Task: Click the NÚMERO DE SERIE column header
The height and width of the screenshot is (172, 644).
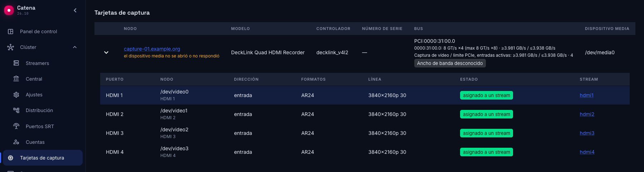Action: tap(382, 29)
